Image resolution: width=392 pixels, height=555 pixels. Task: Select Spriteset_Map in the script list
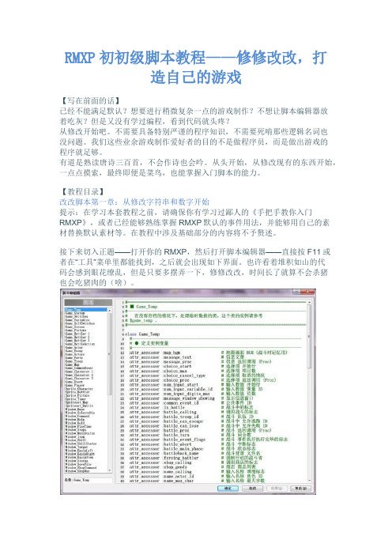click(86, 402)
